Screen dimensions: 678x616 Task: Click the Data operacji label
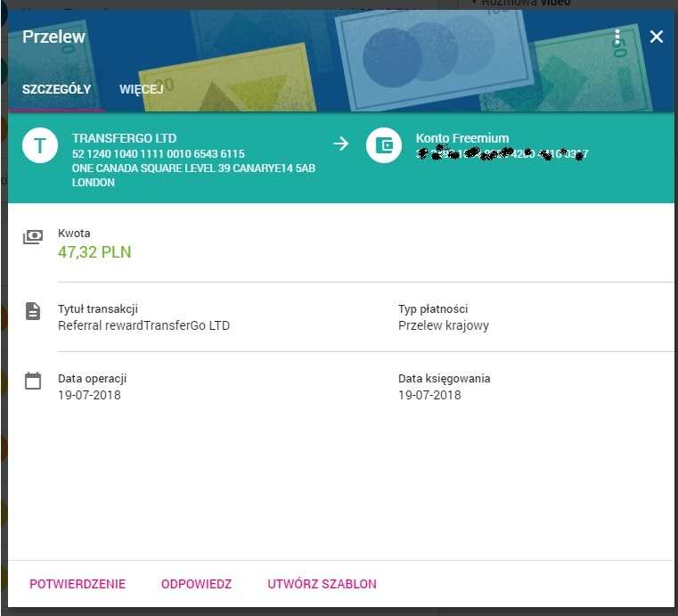(93, 379)
